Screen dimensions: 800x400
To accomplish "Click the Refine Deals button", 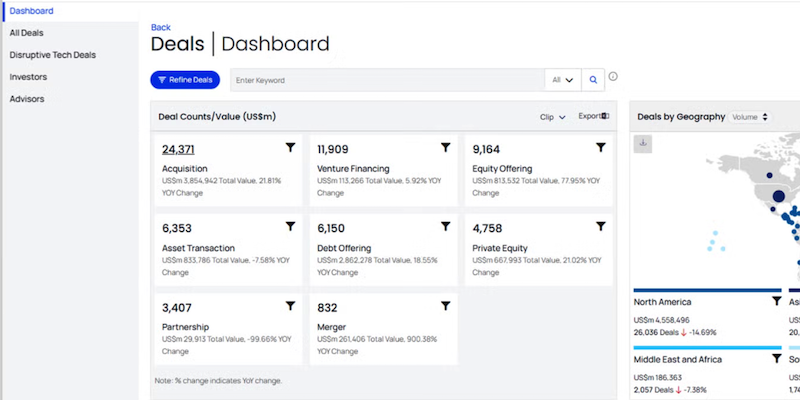I will [185, 80].
